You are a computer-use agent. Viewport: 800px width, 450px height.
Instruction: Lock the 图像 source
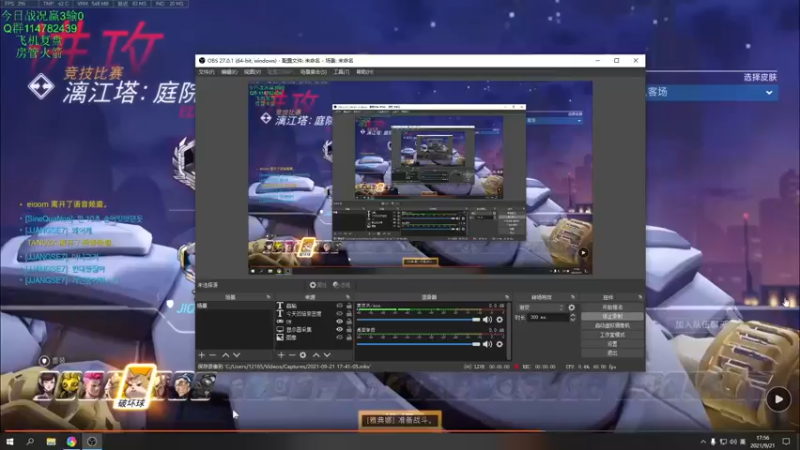[349, 337]
